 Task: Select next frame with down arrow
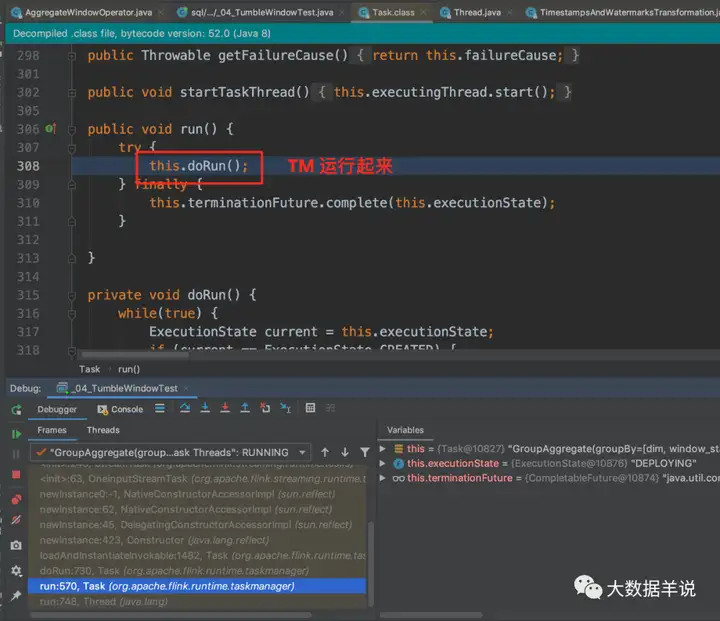345,452
